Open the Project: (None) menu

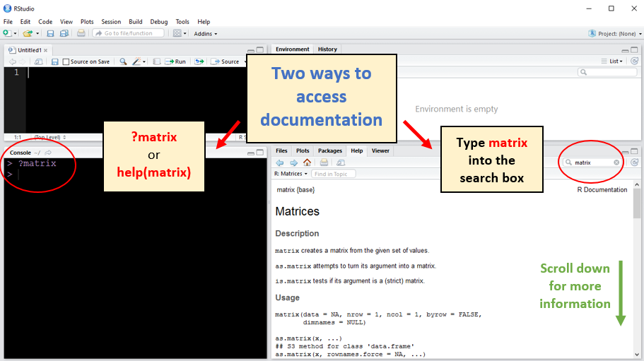coord(613,33)
